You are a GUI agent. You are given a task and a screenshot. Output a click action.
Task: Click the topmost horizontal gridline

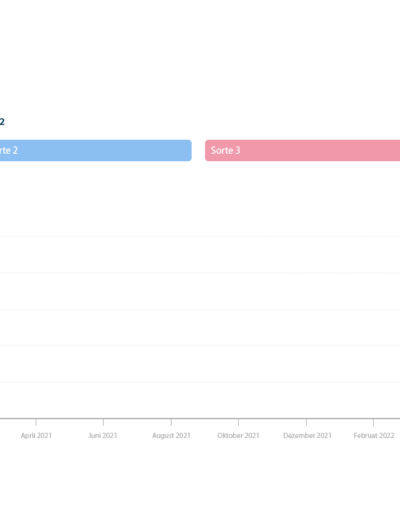point(200,237)
